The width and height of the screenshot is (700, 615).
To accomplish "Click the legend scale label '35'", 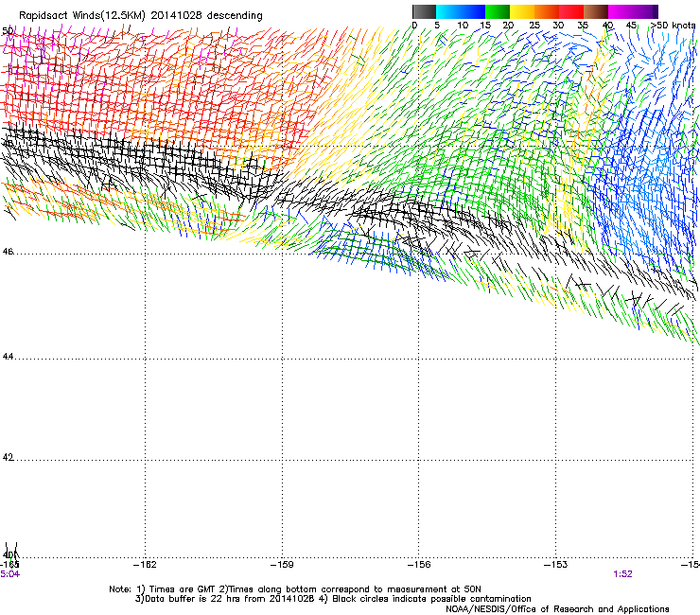I will click(x=583, y=26).
